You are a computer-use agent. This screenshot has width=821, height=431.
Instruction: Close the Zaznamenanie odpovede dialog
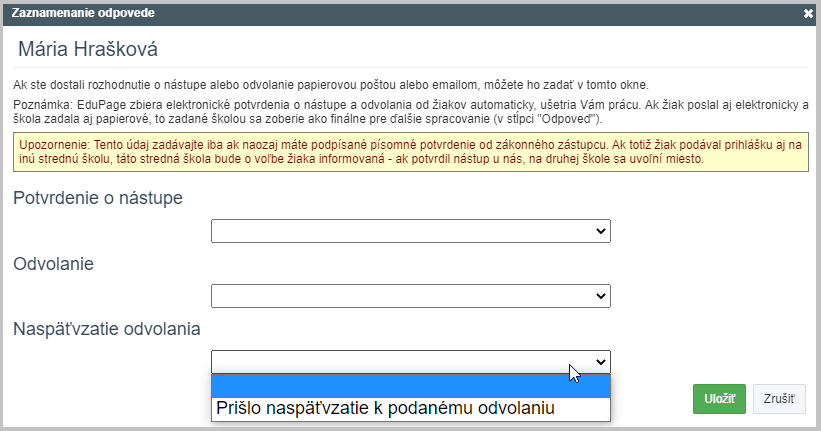pyautogui.click(x=808, y=14)
